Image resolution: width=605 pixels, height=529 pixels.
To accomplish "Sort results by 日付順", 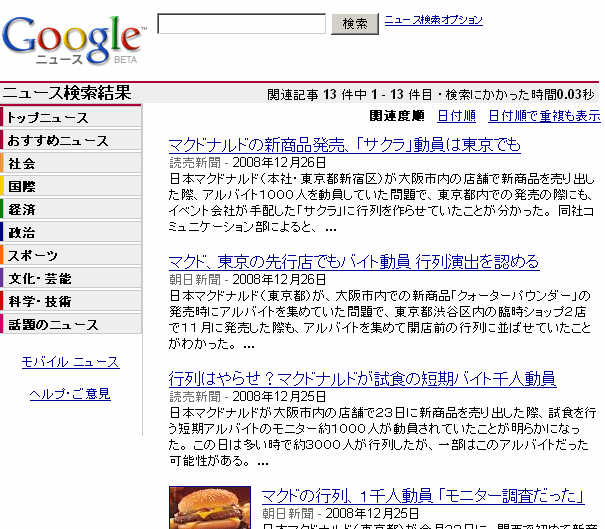I will [456, 116].
